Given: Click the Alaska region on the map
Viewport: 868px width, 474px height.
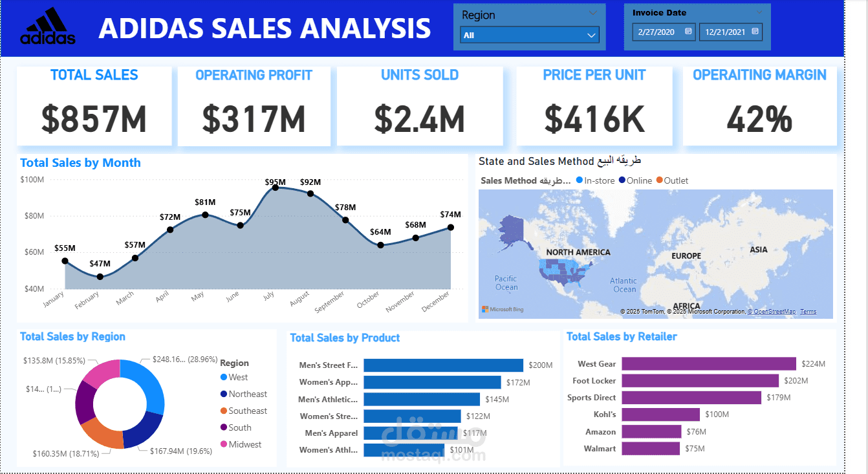Looking at the screenshot, I should click(x=512, y=232).
